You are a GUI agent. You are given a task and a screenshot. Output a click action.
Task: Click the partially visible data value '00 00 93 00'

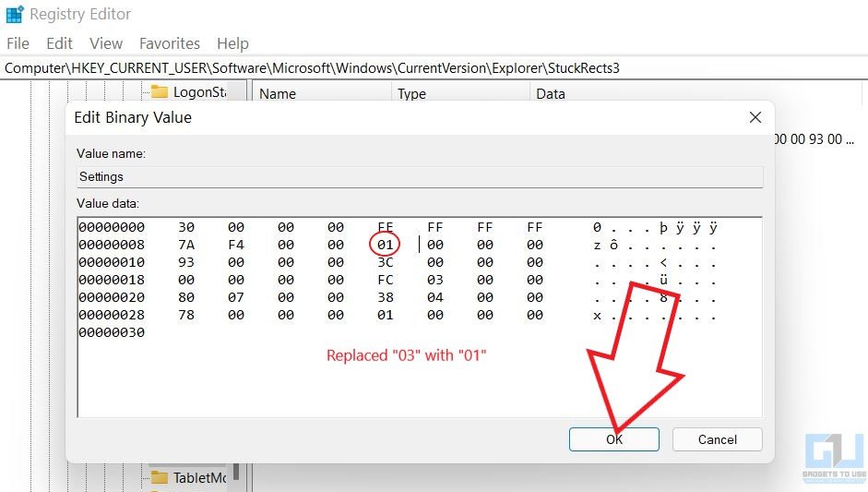pyautogui.click(x=814, y=139)
